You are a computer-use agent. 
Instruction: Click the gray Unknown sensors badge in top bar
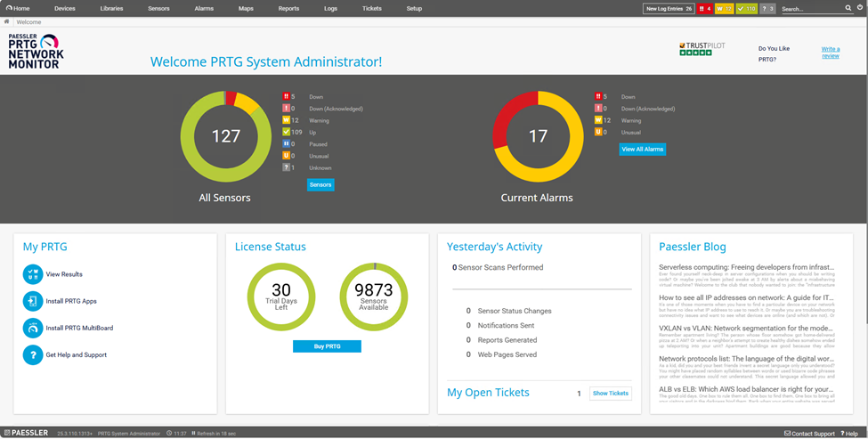768,9
